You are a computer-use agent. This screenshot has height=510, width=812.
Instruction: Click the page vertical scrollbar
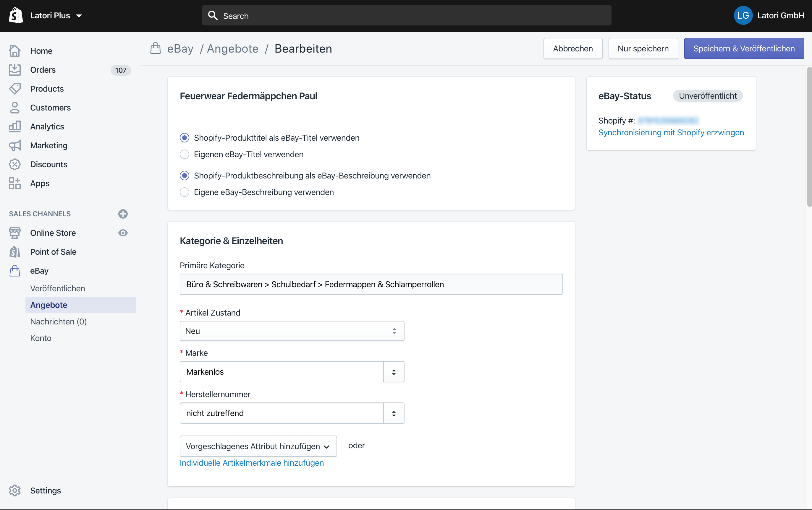(809, 137)
